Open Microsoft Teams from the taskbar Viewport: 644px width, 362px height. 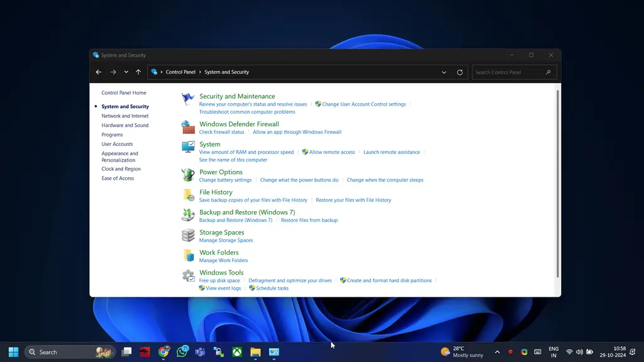(200, 352)
